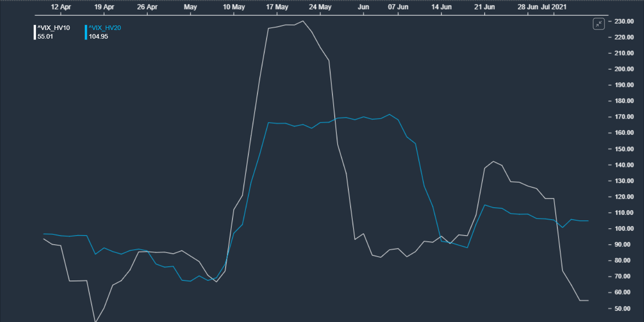Select the ^VIX_HV10 legend label

(x=54, y=28)
